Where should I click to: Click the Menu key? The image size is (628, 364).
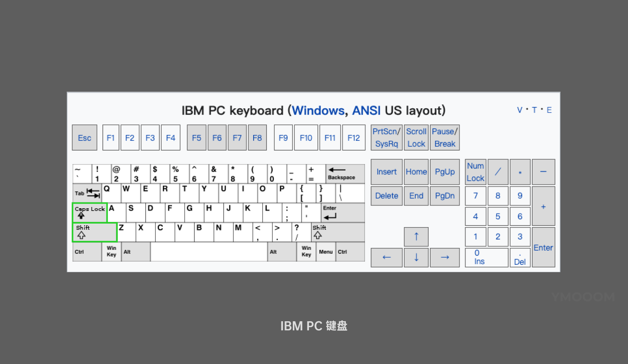(326, 252)
